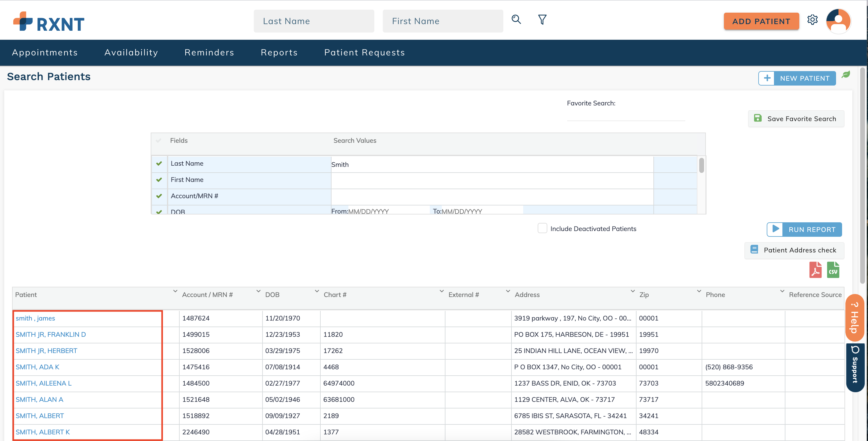
Task: Open the Phone column dropdown
Action: point(782,291)
